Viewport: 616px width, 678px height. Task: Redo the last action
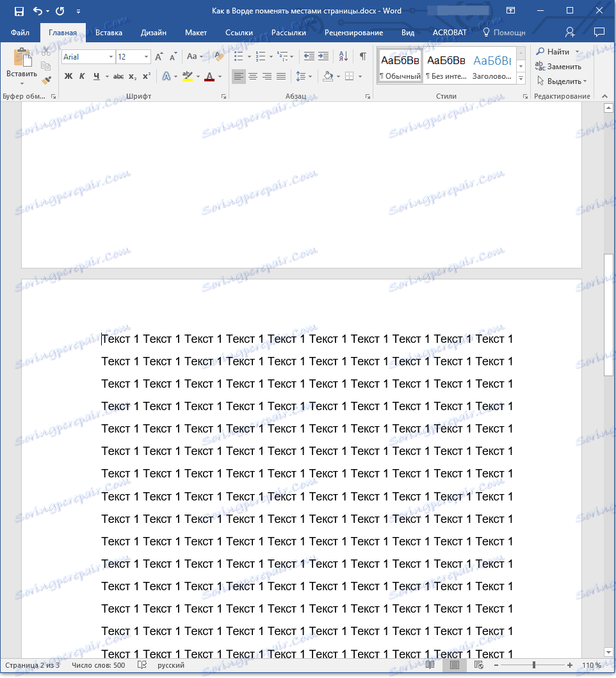60,12
